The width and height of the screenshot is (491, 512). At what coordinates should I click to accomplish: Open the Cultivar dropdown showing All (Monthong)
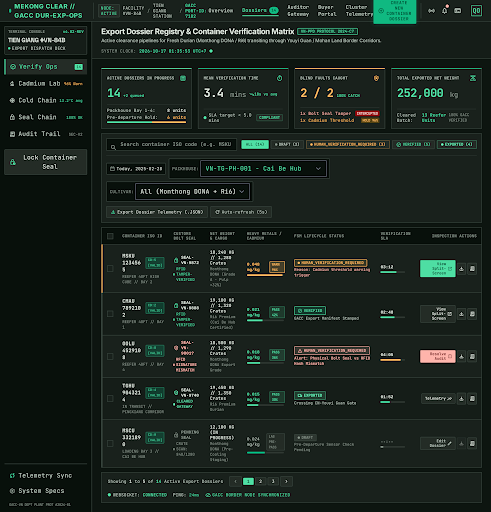click(192, 192)
